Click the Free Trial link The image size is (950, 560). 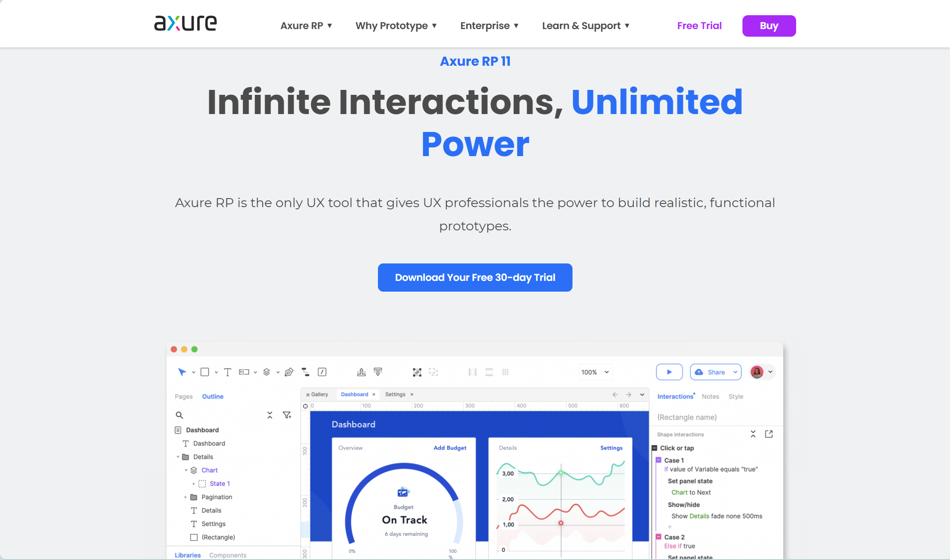pos(700,25)
